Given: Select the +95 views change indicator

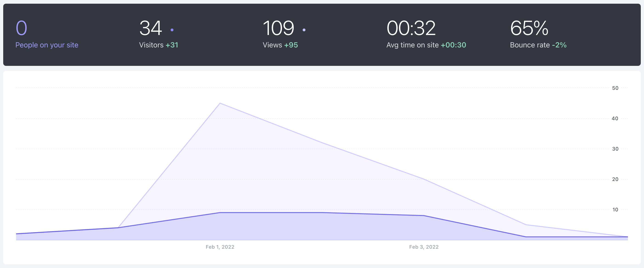Looking at the screenshot, I should tap(291, 45).
